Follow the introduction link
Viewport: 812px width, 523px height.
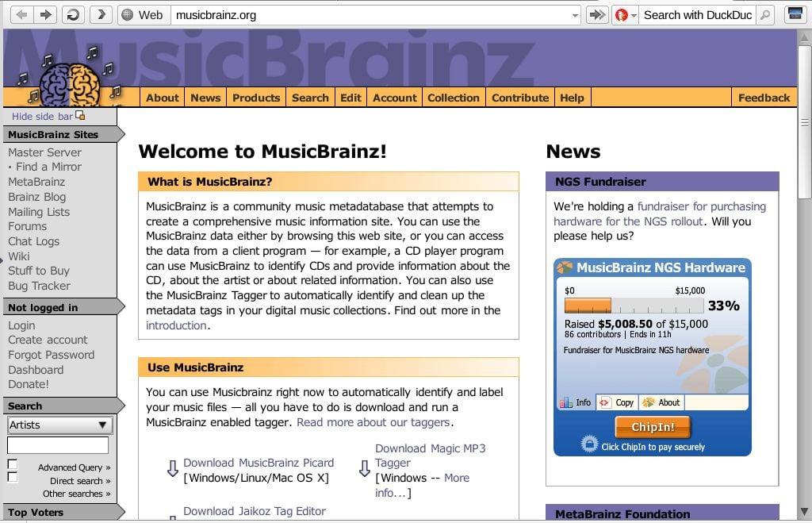click(176, 325)
